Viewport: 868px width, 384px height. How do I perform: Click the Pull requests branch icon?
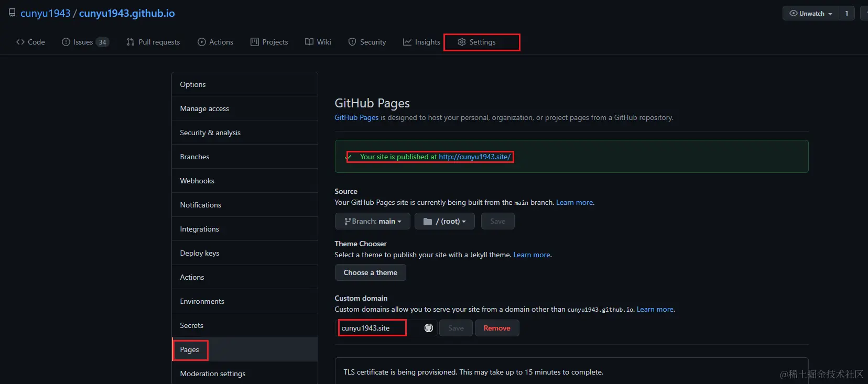coord(131,42)
